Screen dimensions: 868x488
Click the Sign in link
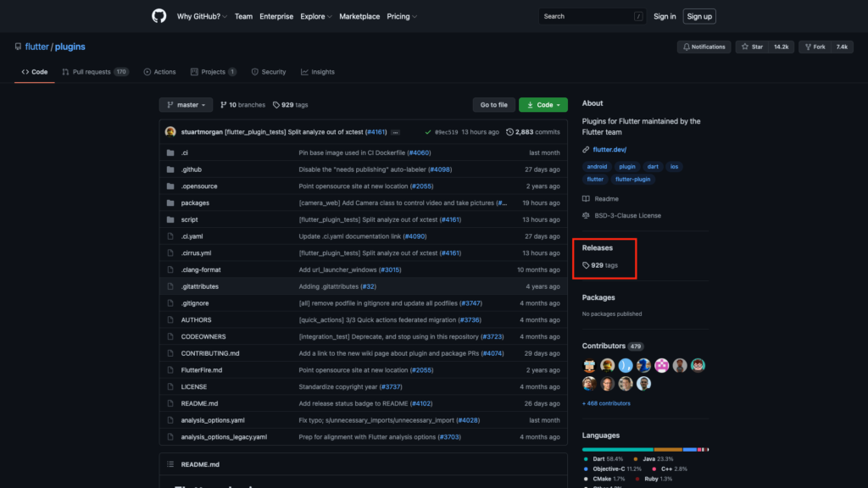665,17
